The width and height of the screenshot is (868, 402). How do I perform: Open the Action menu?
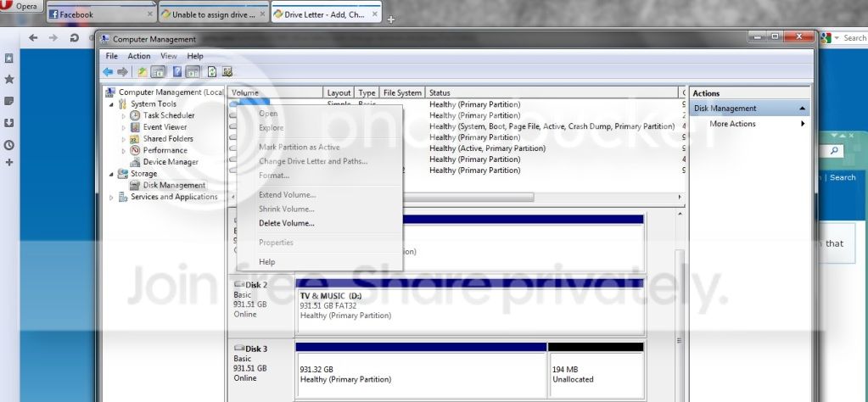(x=139, y=56)
